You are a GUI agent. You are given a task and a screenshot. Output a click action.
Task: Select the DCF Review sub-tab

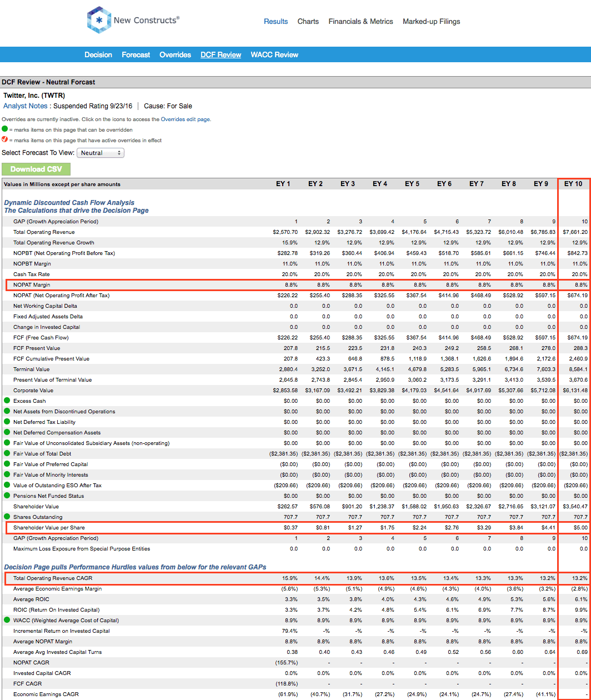click(221, 54)
